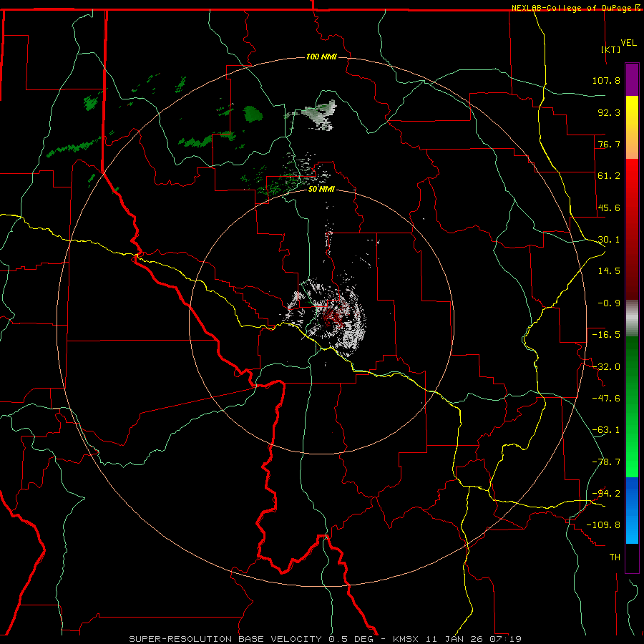
Task: Select the 107.8 scale value
Action: (606, 80)
